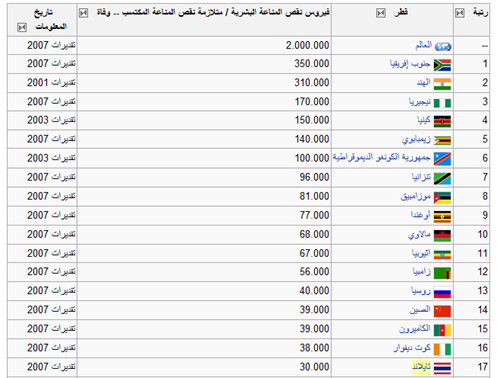Open the جنوب إفريقيا country link
Viewport: 500px width, 378px height.
410,64
